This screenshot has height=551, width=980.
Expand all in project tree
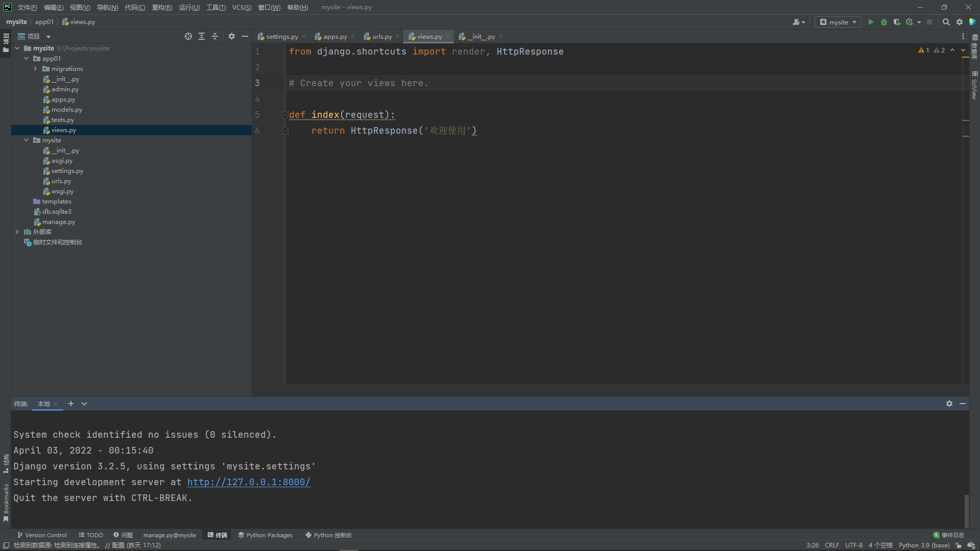pyautogui.click(x=202, y=36)
